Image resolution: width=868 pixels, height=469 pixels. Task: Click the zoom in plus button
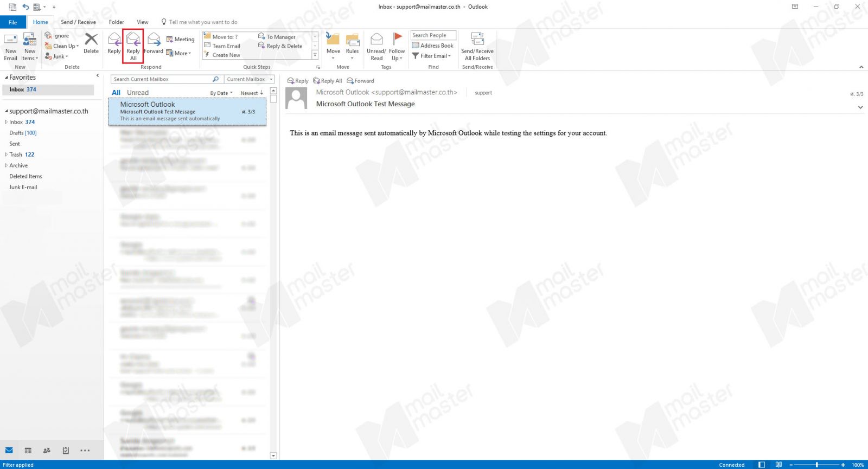point(843,465)
